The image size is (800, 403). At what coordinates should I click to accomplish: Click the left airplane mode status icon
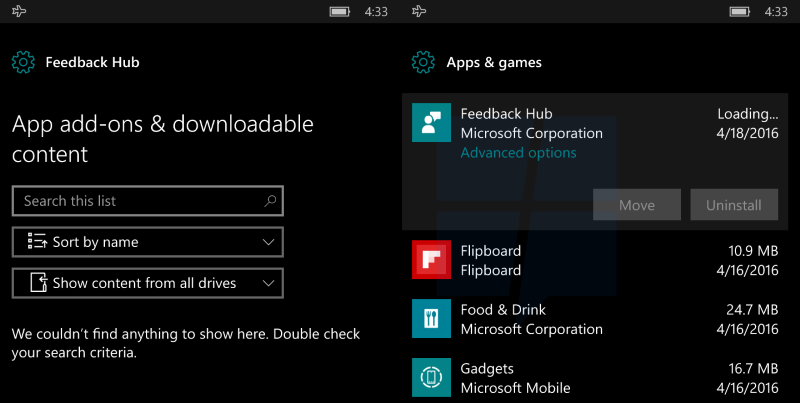[19, 12]
